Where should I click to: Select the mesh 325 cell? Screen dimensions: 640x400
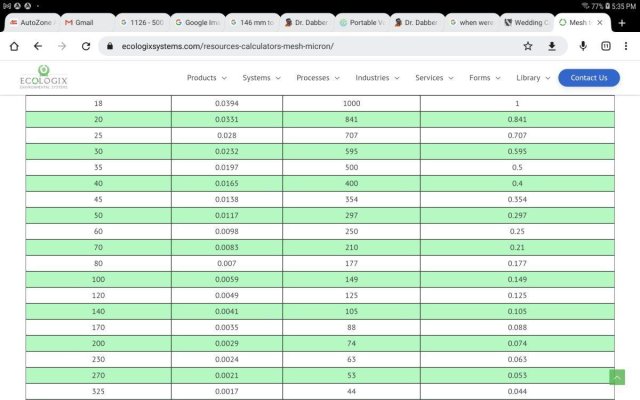coord(98,391)
